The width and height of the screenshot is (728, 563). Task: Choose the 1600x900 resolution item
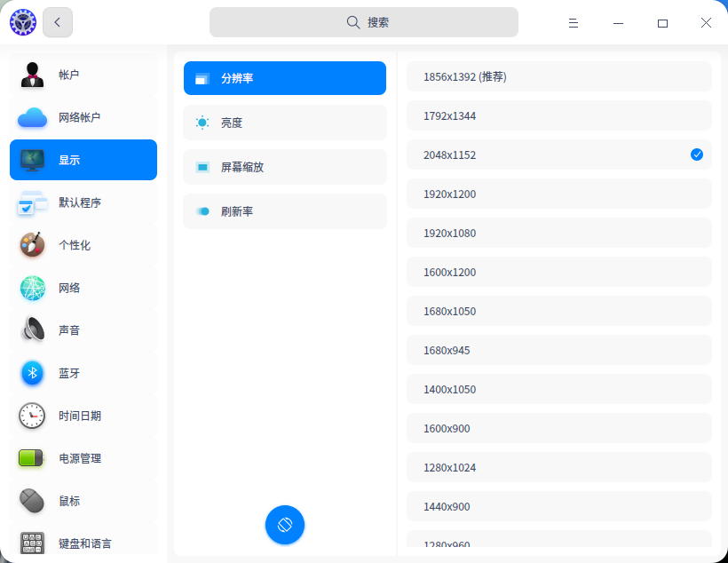[559, 428]
